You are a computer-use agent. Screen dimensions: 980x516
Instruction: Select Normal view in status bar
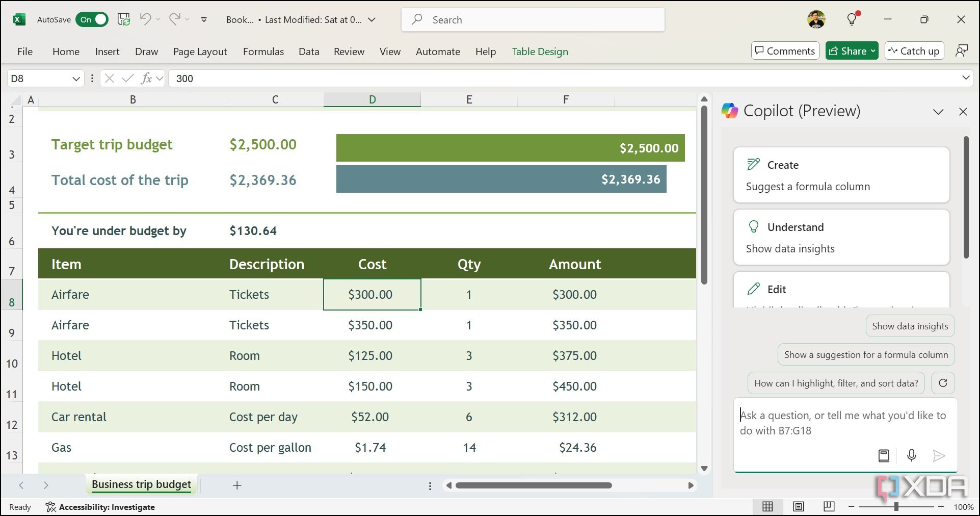[x=767, y=506]
